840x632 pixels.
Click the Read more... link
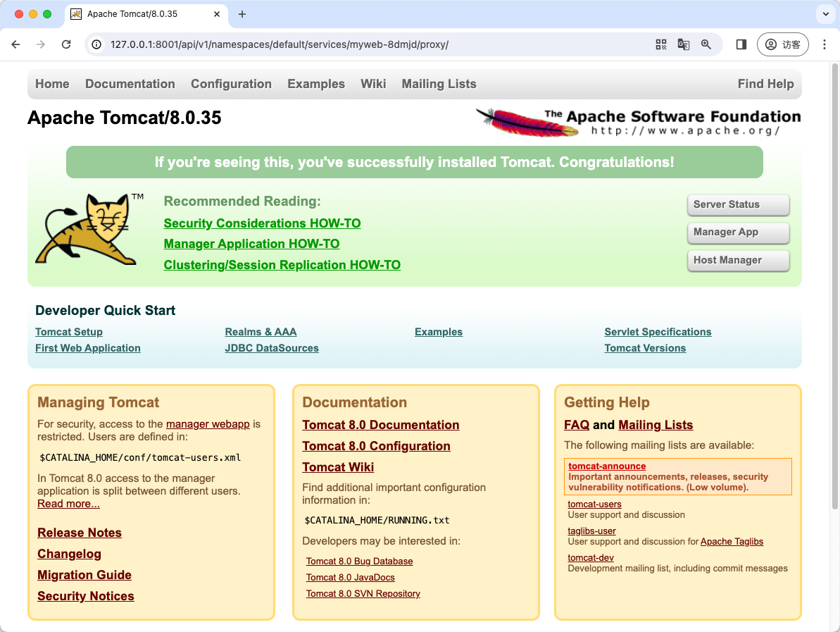(x=68, y=503)
